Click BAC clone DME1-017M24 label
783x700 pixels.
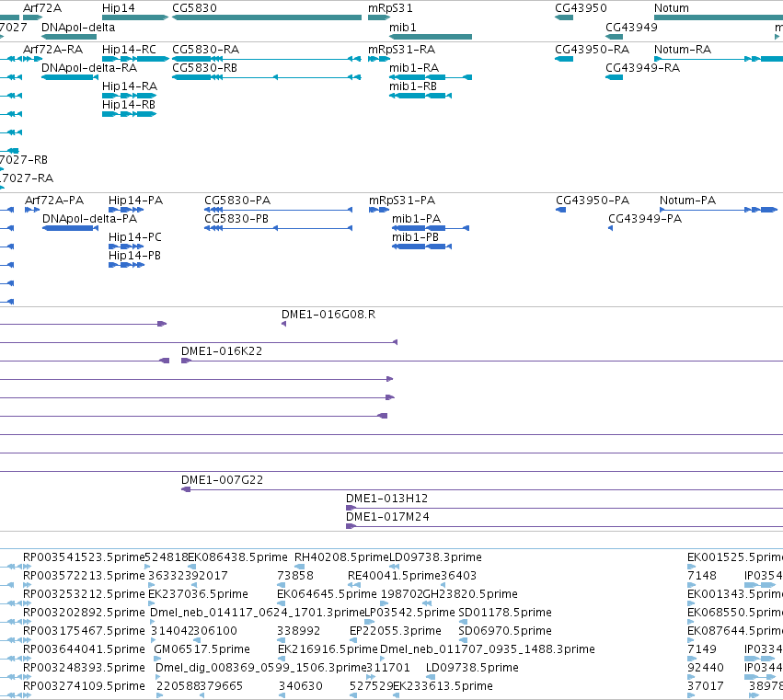[387, 516]
